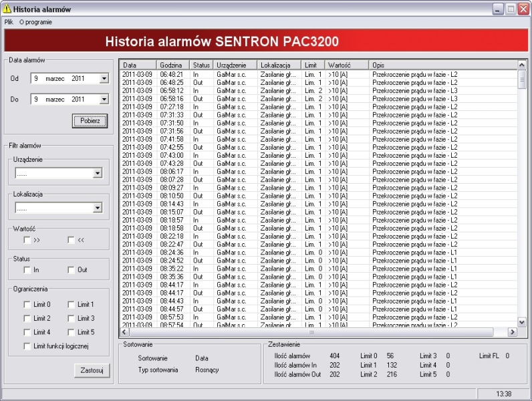Sort by the Godzina column header
This screenshot has width=532, height=401.
pos(173,65)
